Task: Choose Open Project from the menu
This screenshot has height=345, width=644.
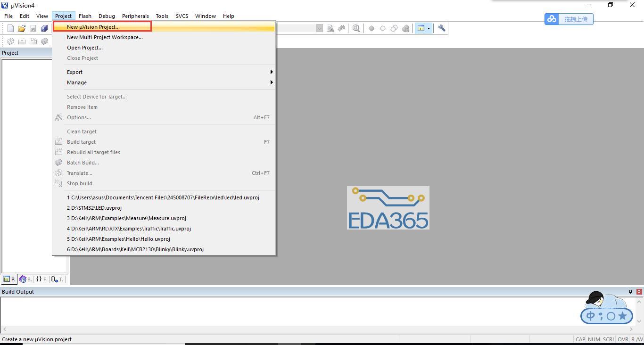Action: pyautogui.click(x=164, y=48)
